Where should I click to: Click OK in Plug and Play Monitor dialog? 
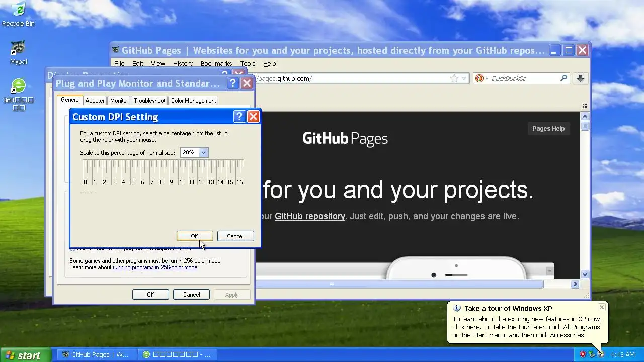click(150, 295)
